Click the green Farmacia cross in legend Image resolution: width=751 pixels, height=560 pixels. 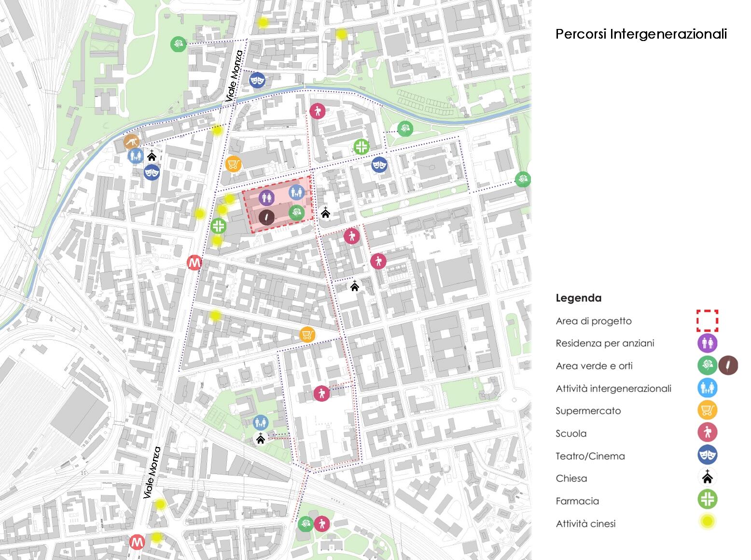coord(707,499)
